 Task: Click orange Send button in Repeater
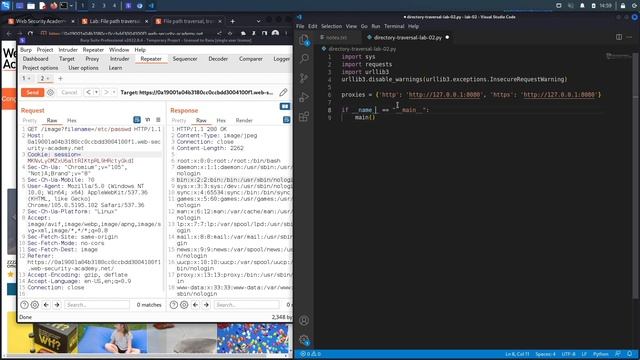32,93
